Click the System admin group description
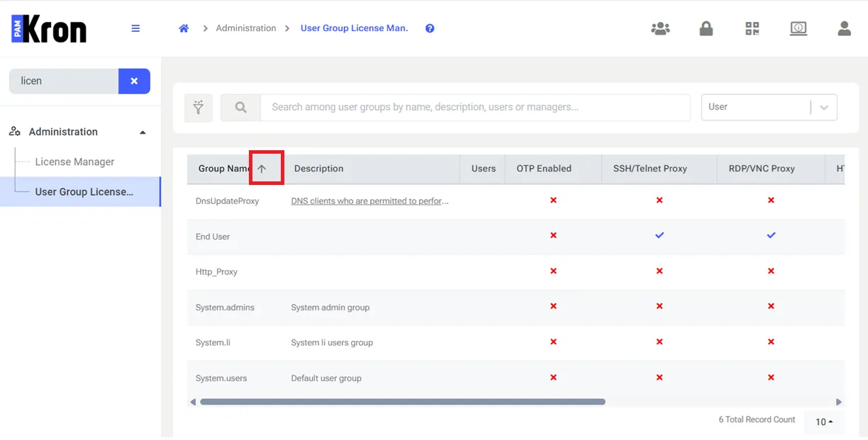 pos(330,308)
